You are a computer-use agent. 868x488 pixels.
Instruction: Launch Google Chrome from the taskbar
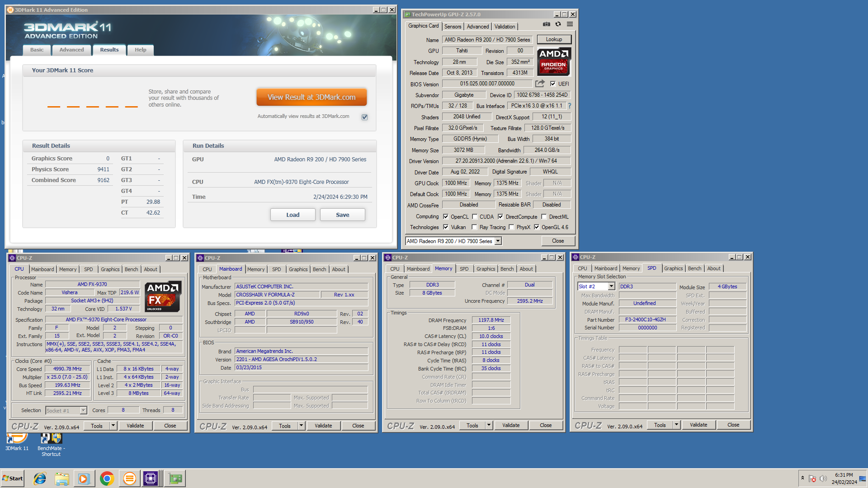[x=107, y=479]
